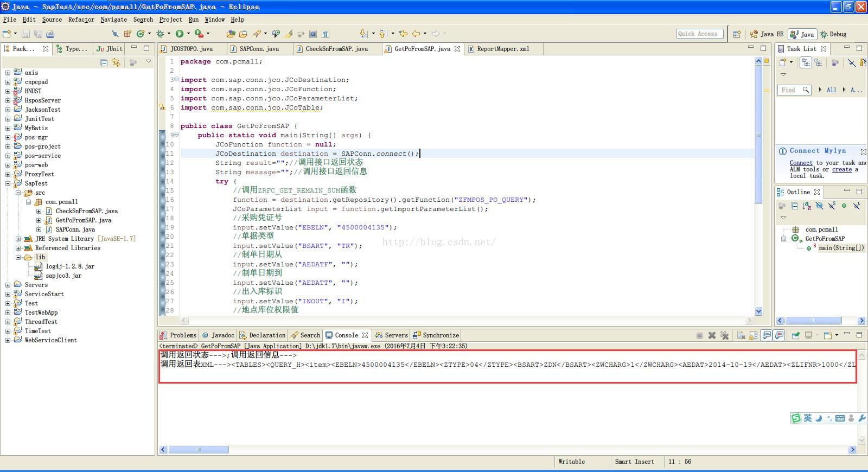Switch to the Problems tab
Image resolution: width=868 pixels, height=472 pixels.
(x=178, y=335)
